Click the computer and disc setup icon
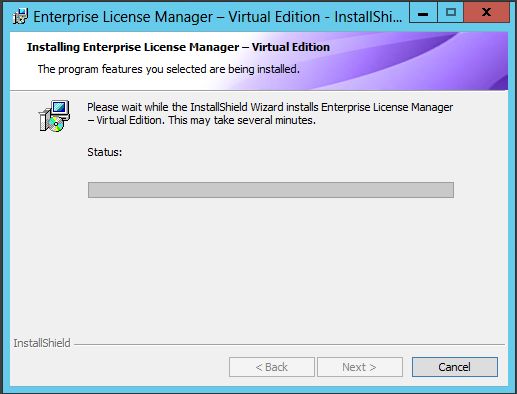The image size is (517, 394). coord(54,116)
